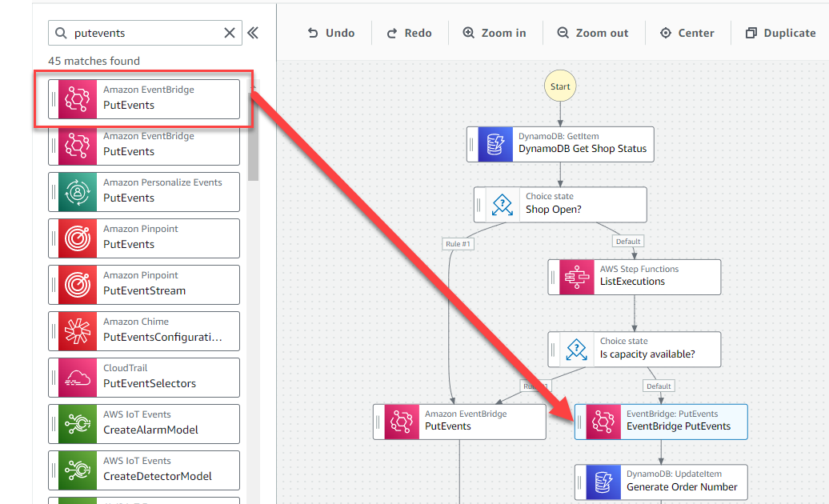Select the Generate Order Number DynamoDB icon
The width and height of the screenshot is (829, 504).
(x=603, y=482)
